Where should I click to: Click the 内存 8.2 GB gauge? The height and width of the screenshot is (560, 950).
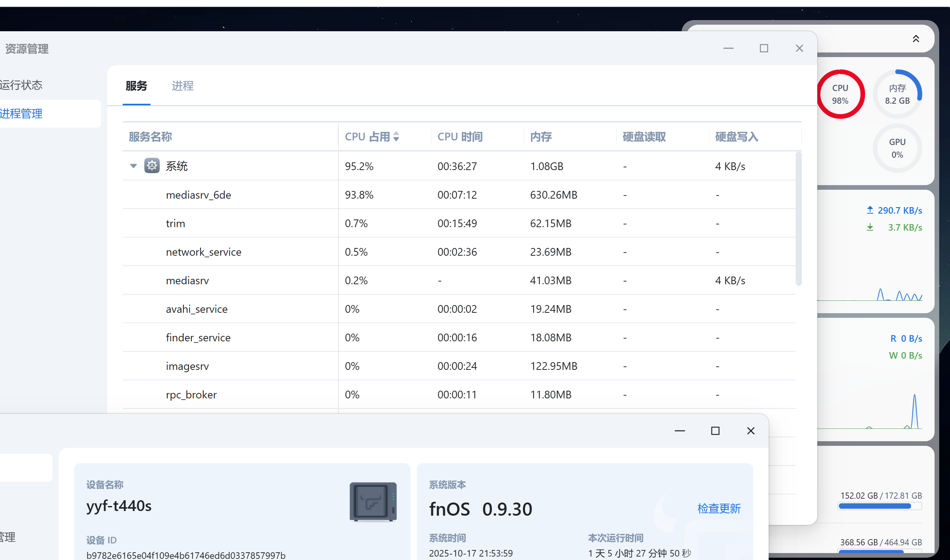pos(897,94)
